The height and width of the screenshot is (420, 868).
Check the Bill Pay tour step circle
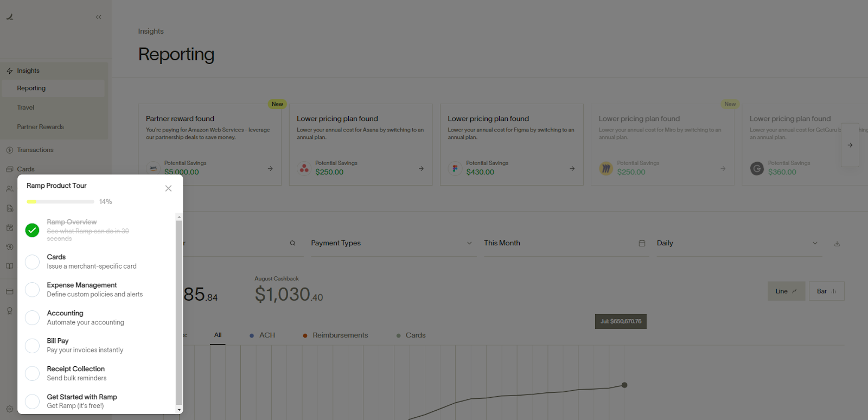click(x=33, y=346)
